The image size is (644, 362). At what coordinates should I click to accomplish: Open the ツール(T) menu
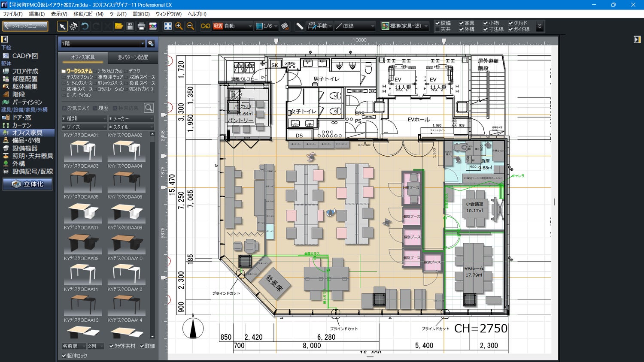(x=118, y=14)
